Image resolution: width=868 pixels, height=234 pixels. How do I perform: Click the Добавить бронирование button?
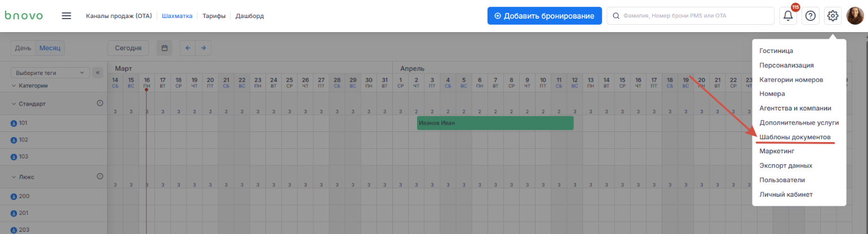click(544, 16)
